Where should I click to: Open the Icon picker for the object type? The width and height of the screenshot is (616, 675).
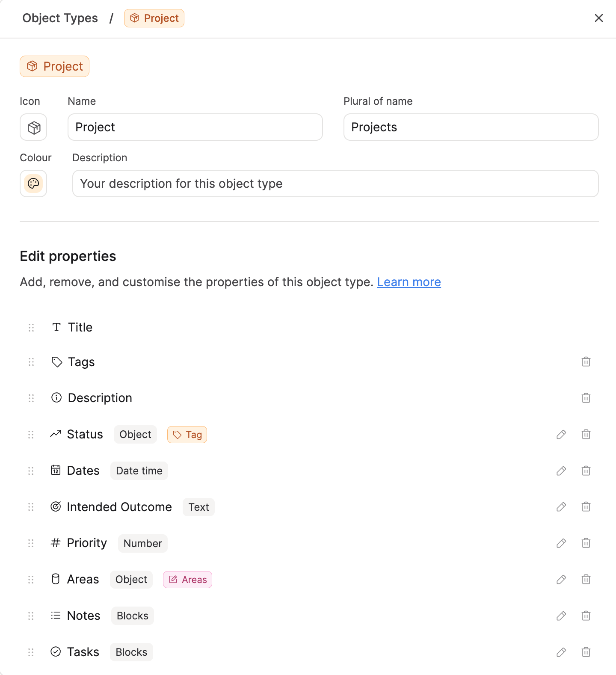[33, 127]
